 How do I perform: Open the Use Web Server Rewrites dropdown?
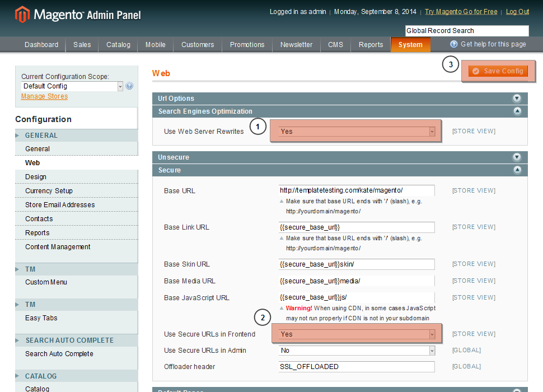click(x=357, y=131)
